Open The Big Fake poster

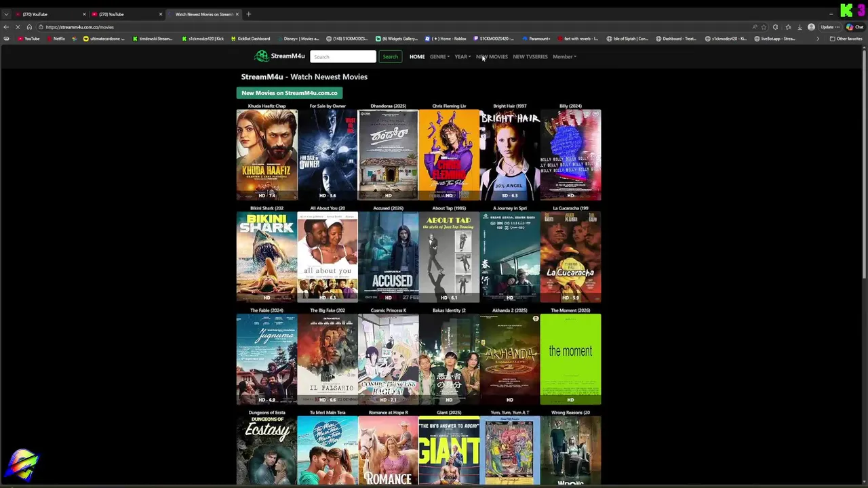[328, 359]
